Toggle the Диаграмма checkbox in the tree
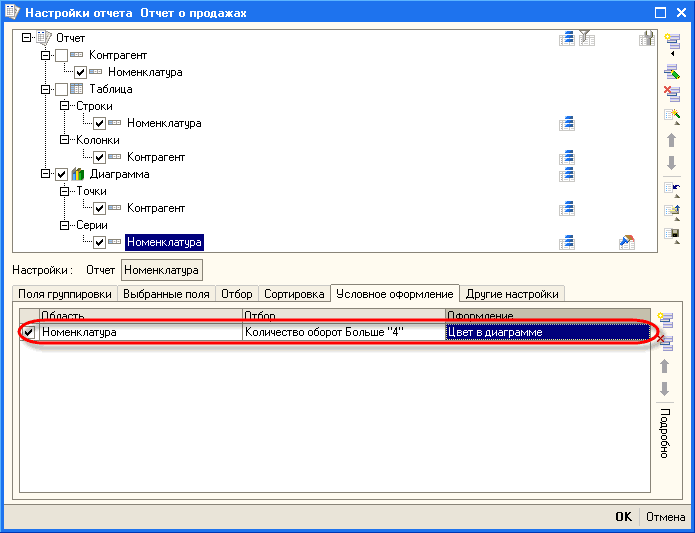This screenshot has width=695, height=533. tap(62, 174)
